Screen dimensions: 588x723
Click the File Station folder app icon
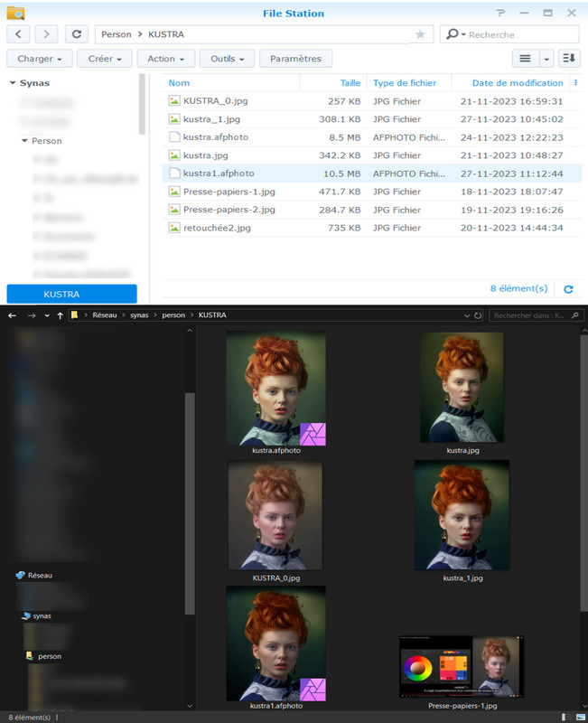pyautogui.click(x=15, y=13)
